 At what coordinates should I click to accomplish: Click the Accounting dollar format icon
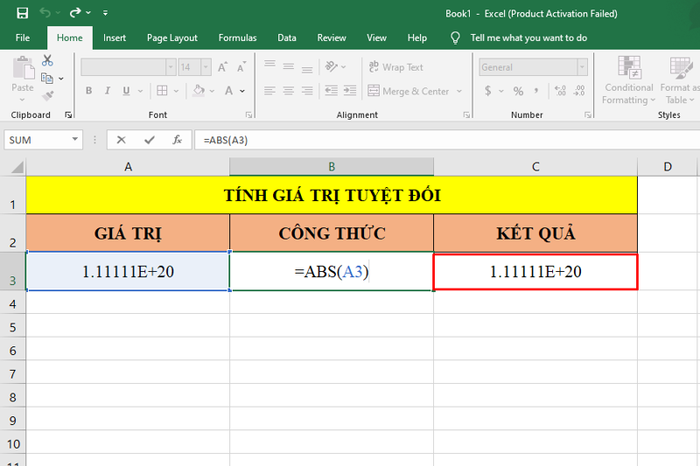coord(488,91)
